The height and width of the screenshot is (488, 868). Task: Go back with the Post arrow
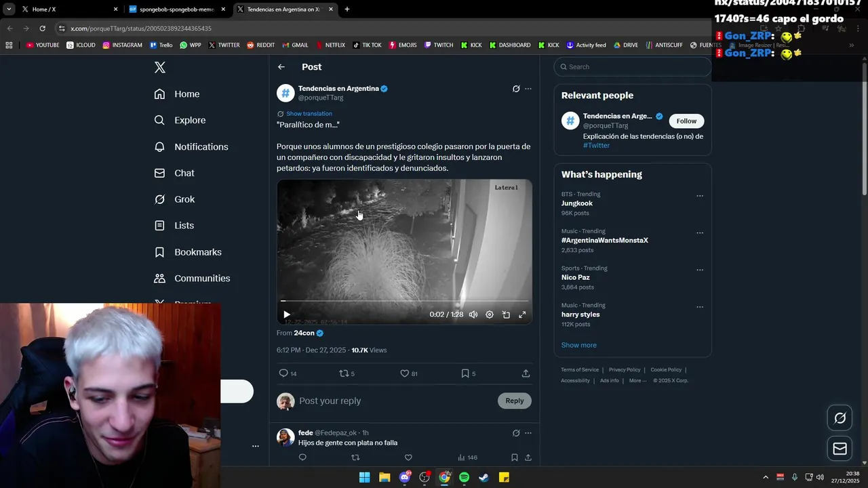click(x=281, y=67)
